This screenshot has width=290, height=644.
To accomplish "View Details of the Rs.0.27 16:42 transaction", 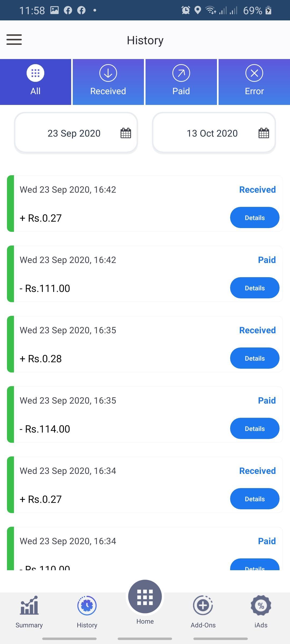I will point(255,218).
